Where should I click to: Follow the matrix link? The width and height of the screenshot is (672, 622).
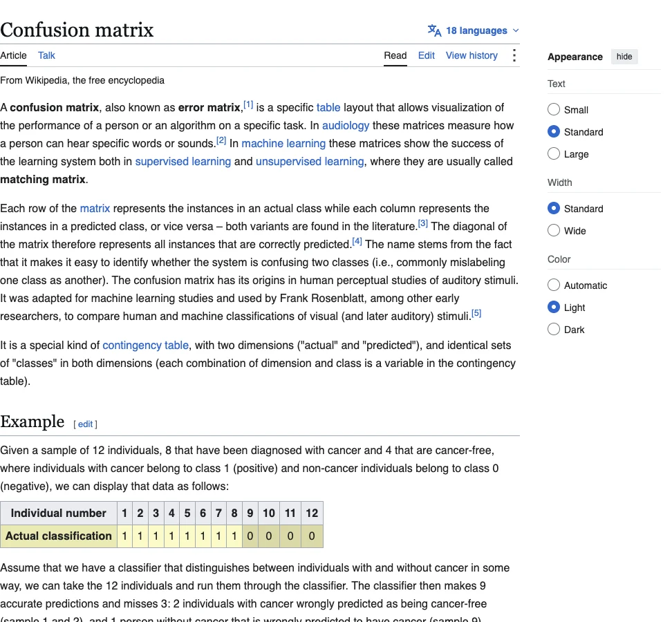coord(95,209)
